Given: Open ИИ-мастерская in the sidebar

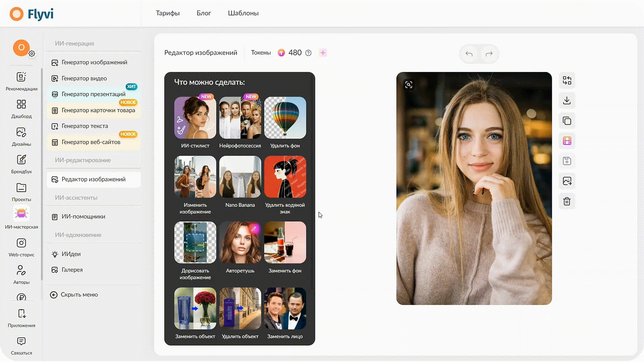Looking at the screenshot, I should (x=21, y=218).
